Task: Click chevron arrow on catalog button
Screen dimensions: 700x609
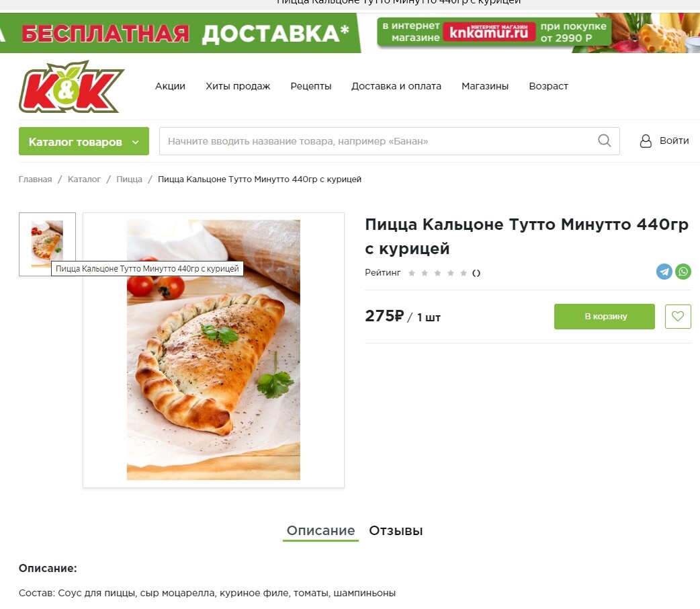Action: point(135,142)
